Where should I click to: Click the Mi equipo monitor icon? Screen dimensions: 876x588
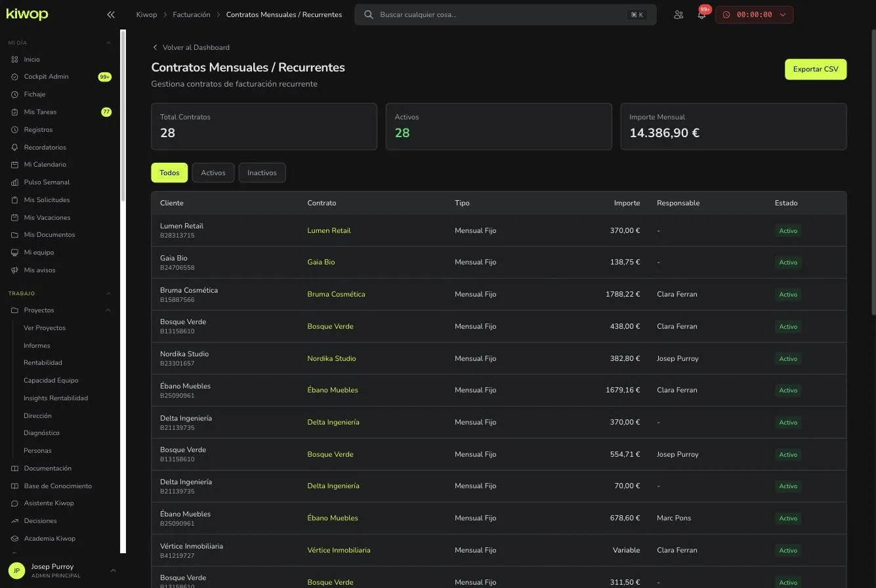(x=14, y=253)
